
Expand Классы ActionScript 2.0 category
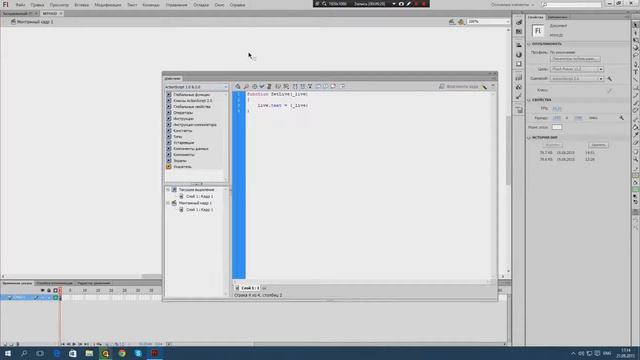pos(169,100)
